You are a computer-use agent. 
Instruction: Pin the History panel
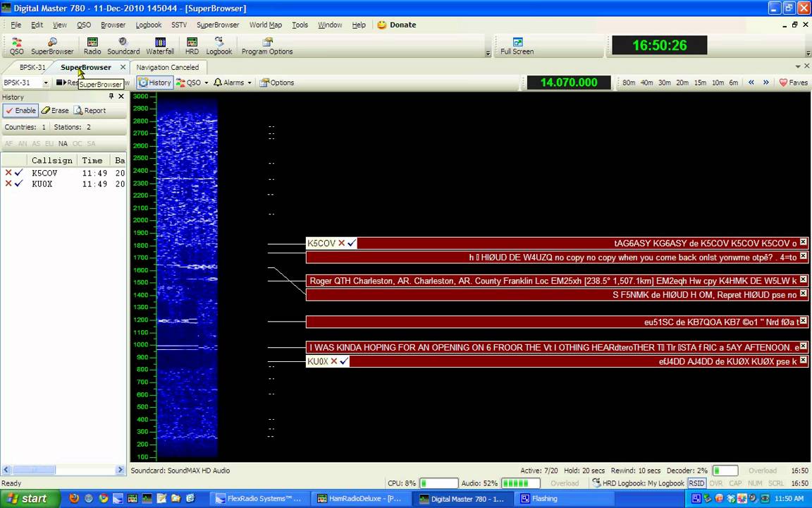point(111,97)
